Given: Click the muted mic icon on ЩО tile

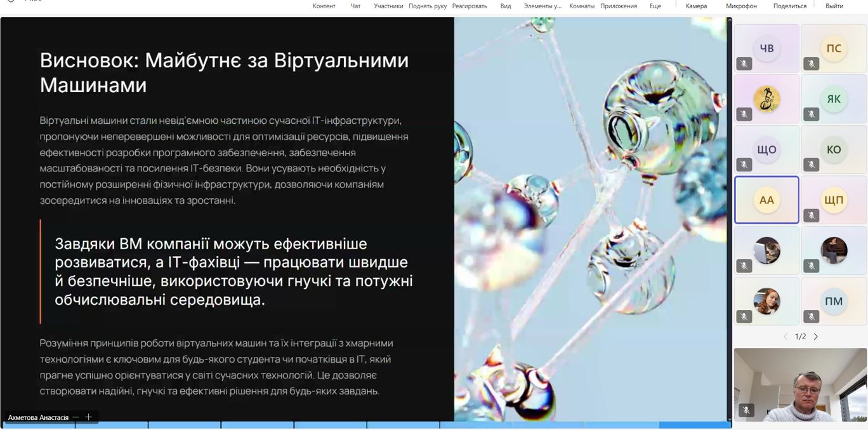Looking at the screenshot, I should coord(744,165).
